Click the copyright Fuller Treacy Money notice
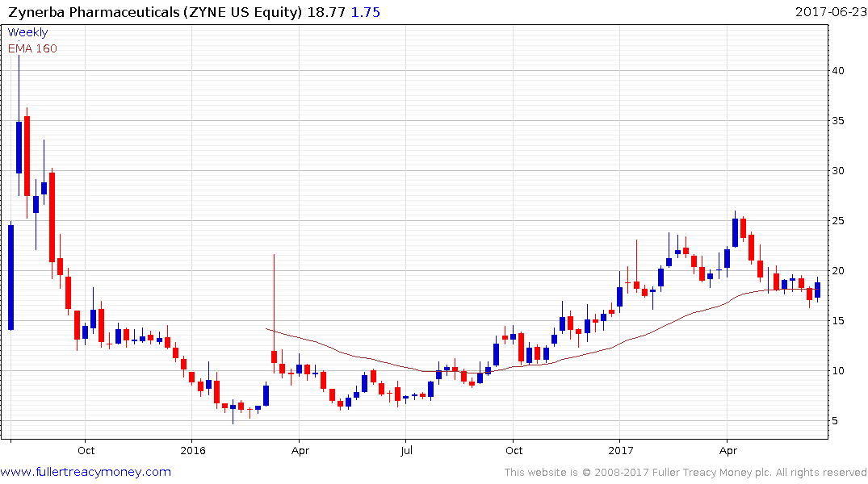 coord(686,473)
